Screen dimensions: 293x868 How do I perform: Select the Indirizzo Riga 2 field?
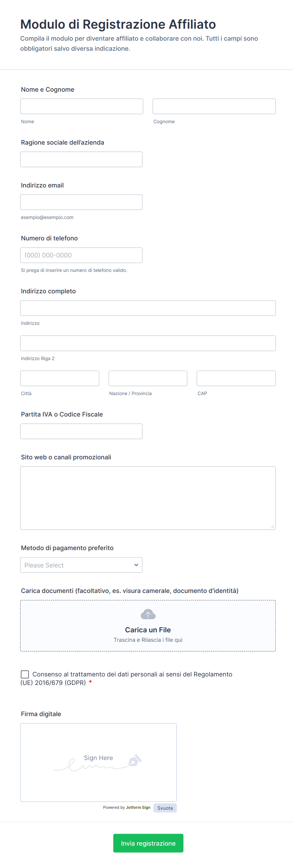click(148, 343)
